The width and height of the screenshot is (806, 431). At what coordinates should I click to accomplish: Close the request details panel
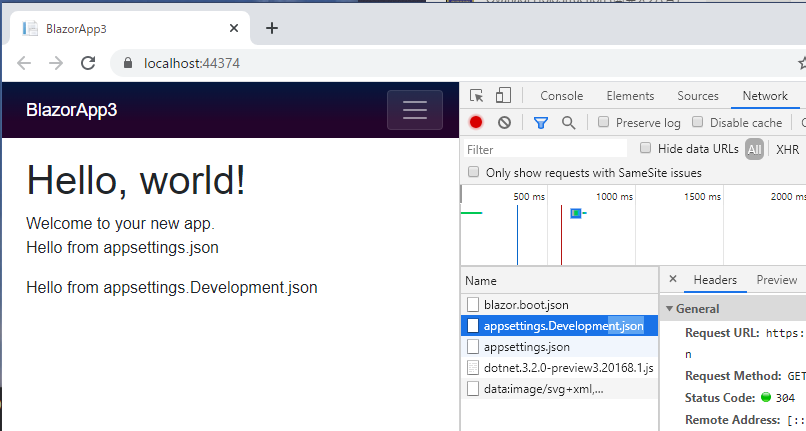[x=673, y=279]
